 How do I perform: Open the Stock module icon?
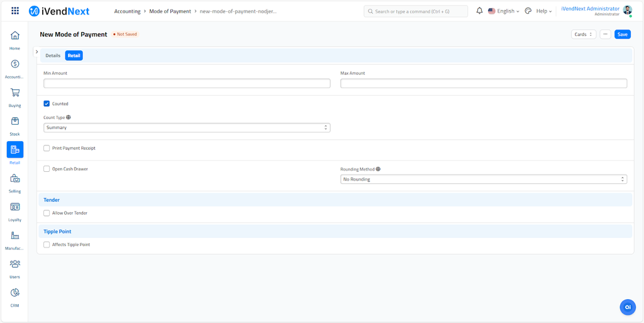[15, 122]
